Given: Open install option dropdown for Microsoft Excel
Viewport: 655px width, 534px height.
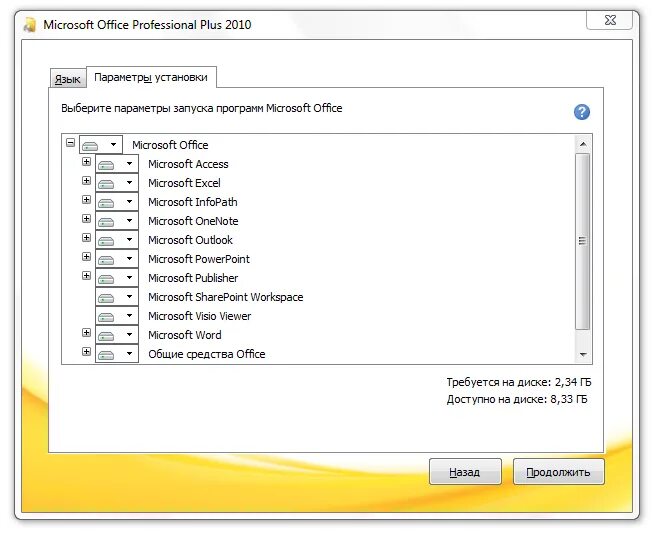Looking at the screenshot, I should (117, 183).
